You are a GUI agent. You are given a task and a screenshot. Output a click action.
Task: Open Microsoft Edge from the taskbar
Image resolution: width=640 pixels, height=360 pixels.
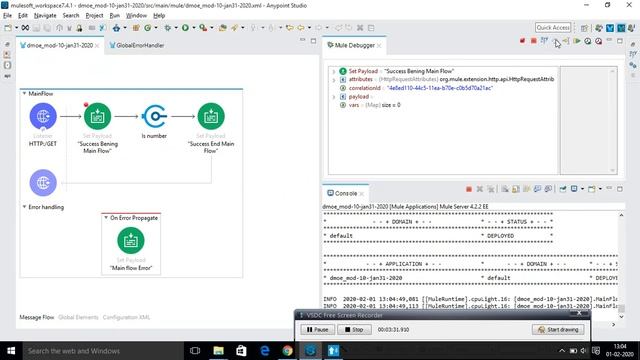coord(264,351)
